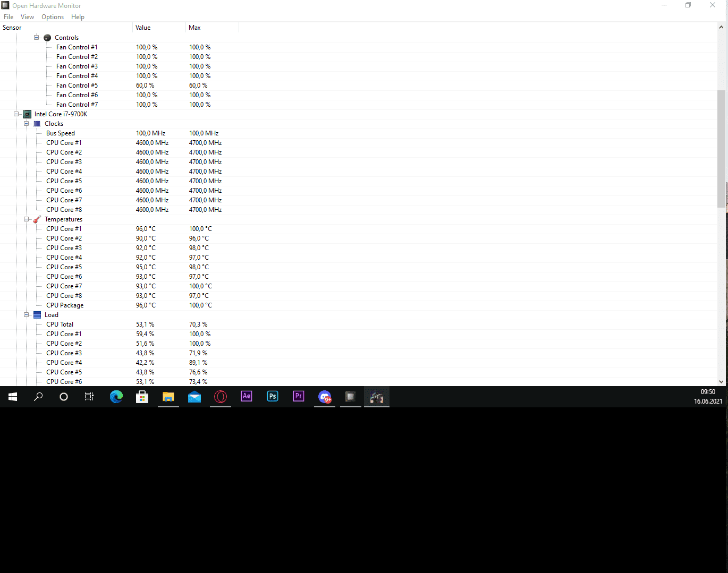Launch Adobe After Effects from the taskbar
Image resolution: width=728 pixels, height=573 pixels.
pyautogui.click(x=247, y=397)
